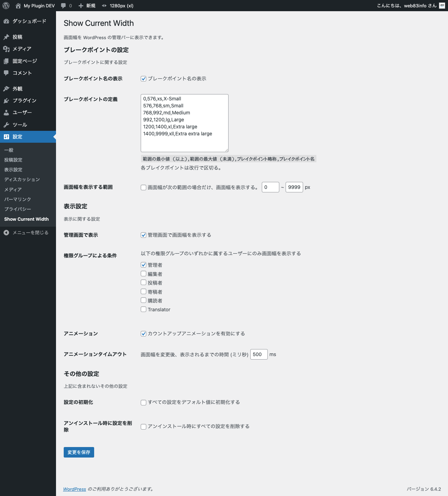This screenshot has width=448, height=496.
Task: Toggle the ブレークポイント名の表示 checkbox
Action: [143, 79]
